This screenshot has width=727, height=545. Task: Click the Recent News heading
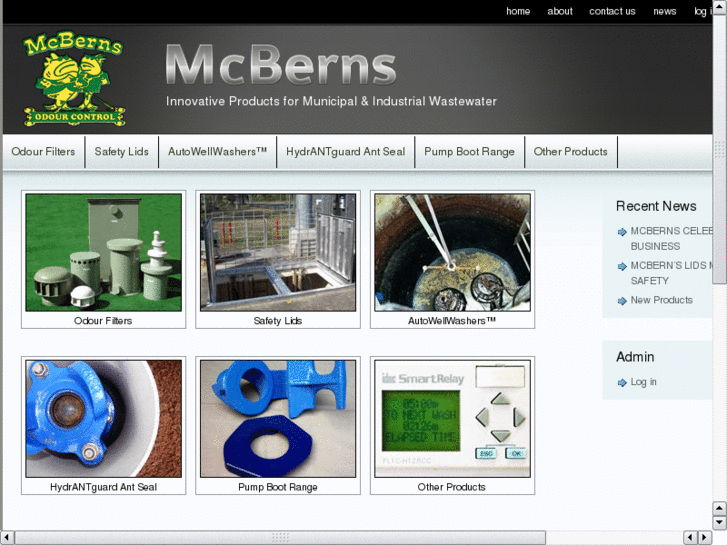click(656, 206)
